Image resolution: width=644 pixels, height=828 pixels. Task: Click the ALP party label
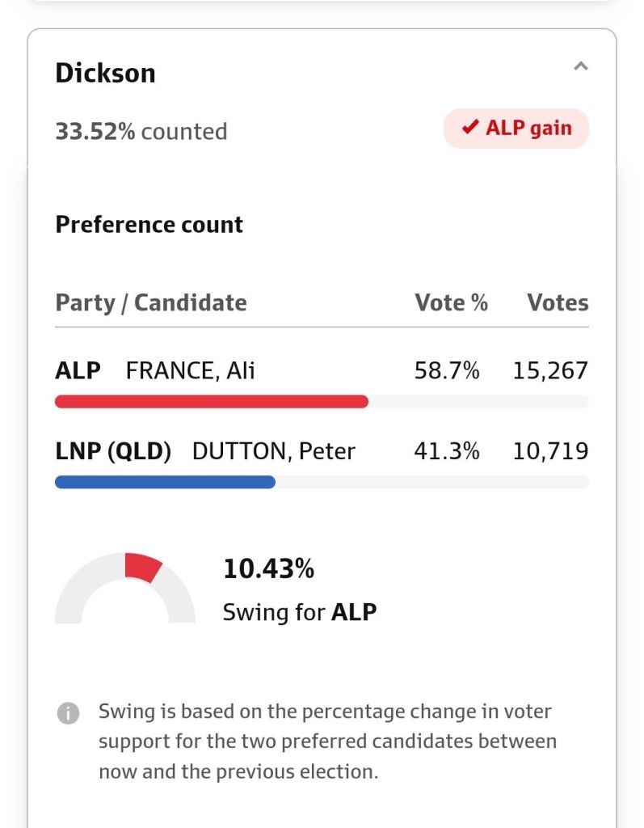click(78, 371)
